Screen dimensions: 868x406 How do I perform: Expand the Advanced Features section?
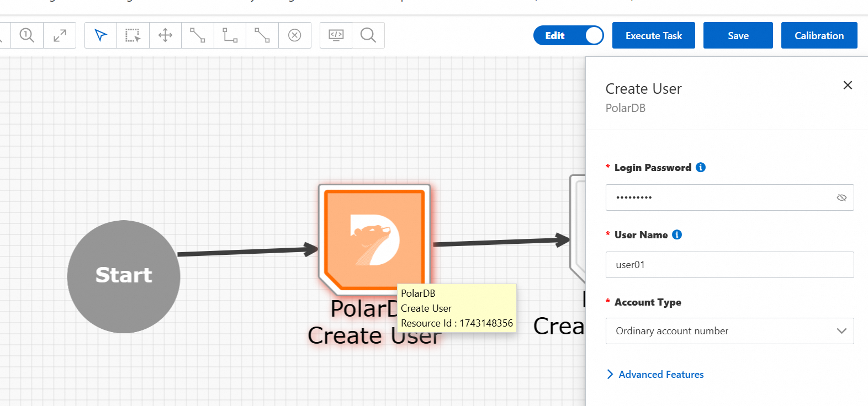tap(655, 375)
